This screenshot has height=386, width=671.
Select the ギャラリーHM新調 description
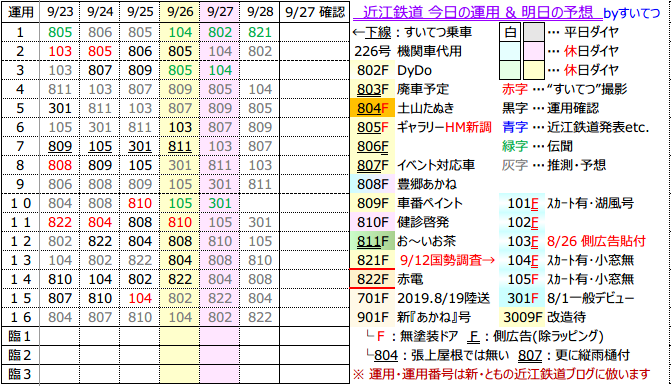point(444,127)
